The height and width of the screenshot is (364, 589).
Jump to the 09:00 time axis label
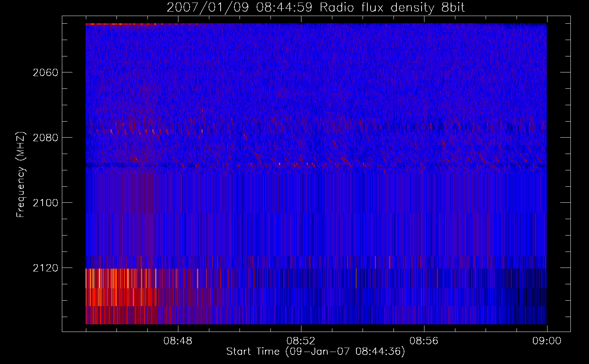click(x=547, y=341)
